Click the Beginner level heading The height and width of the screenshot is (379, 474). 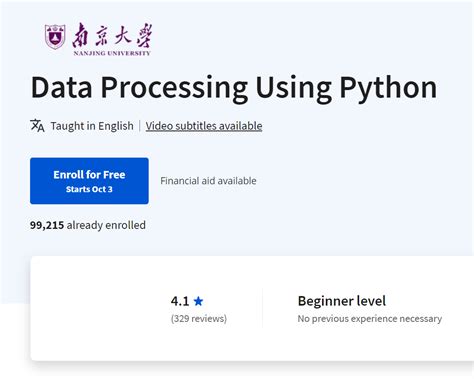342,301
